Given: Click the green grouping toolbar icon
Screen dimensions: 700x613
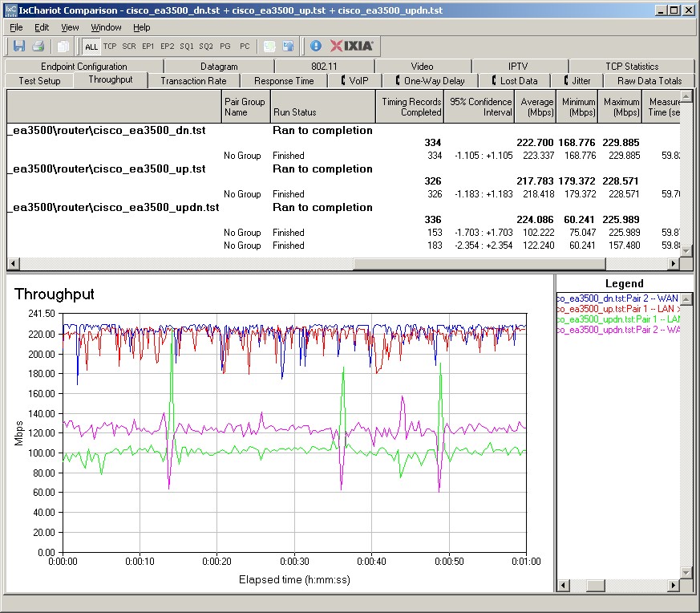Looking at the screenshot, I should pos(269,46).
